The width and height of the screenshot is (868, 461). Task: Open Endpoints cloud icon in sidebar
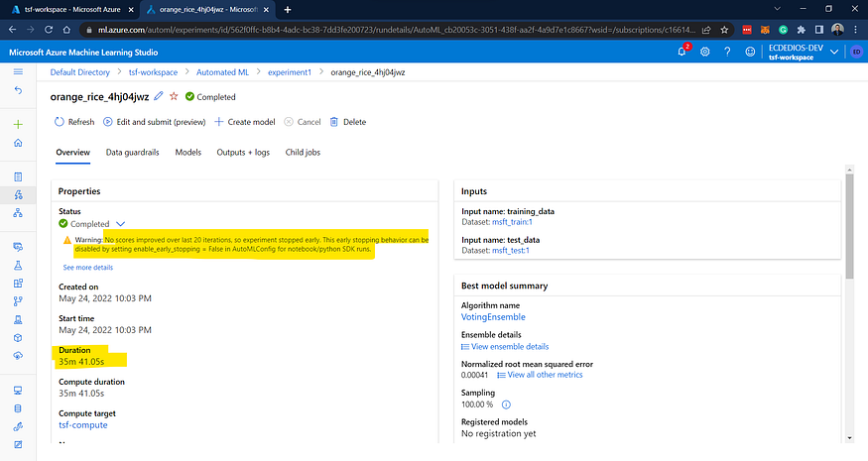18,355
